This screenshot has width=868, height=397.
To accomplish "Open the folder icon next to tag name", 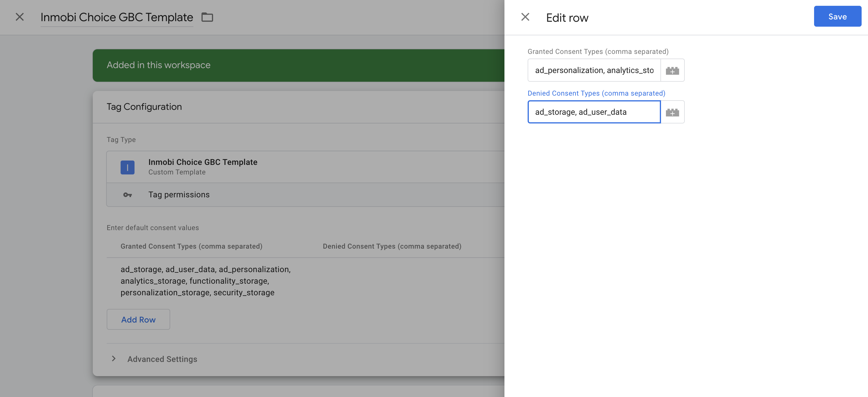I will [207, 17].
